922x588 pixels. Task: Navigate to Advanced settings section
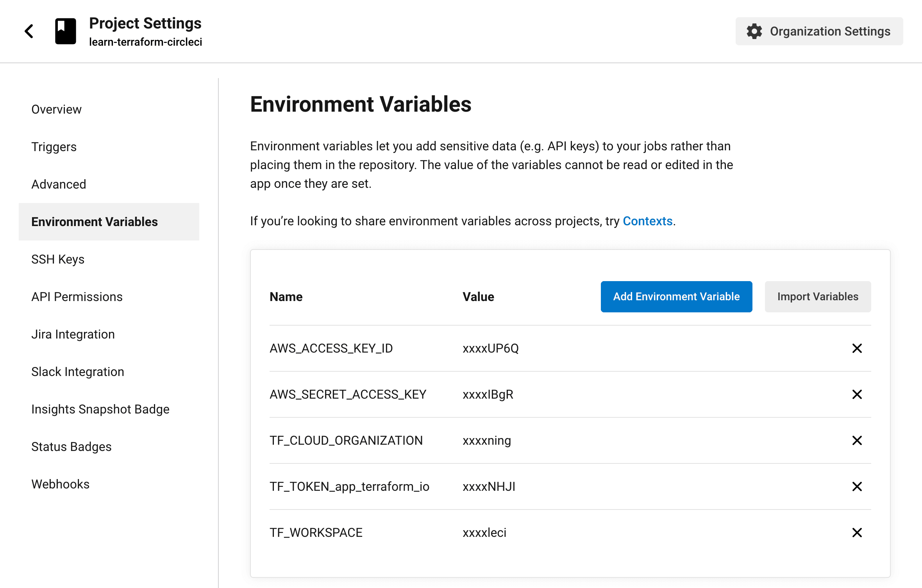point(59,184)
